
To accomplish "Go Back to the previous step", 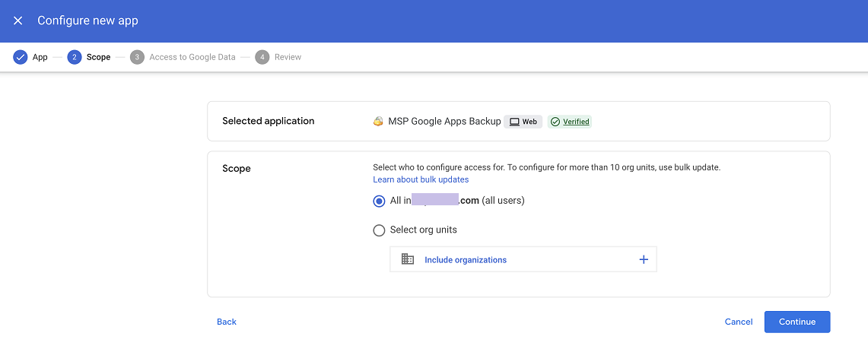I will (x=227, y=322).
